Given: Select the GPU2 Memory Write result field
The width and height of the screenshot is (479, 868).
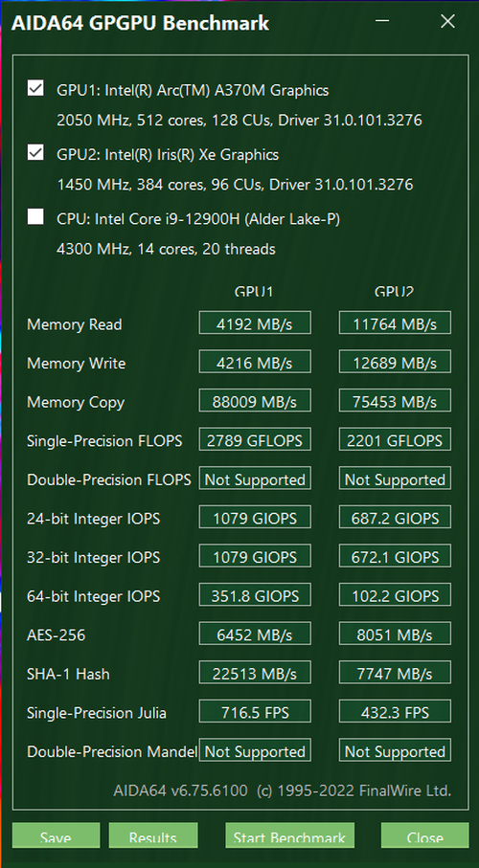Looking at the screenshot, I should tap(395, 362).
